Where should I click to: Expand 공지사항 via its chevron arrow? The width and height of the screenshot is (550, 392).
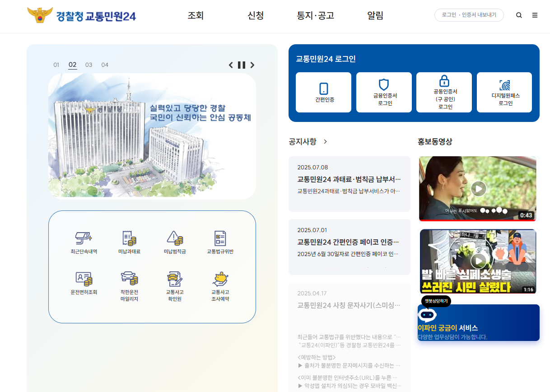(325, 141)
